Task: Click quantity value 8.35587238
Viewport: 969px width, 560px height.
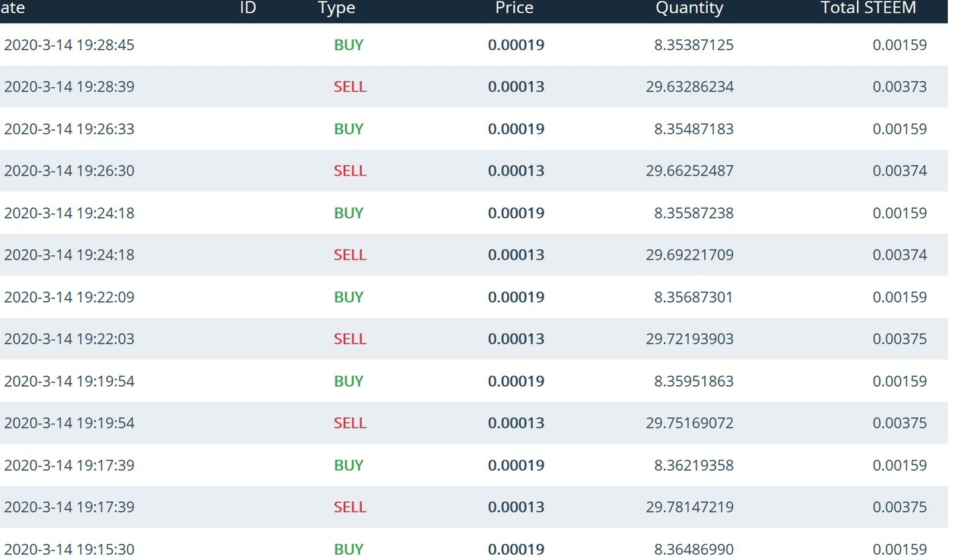Action: (x=693, y=213)
